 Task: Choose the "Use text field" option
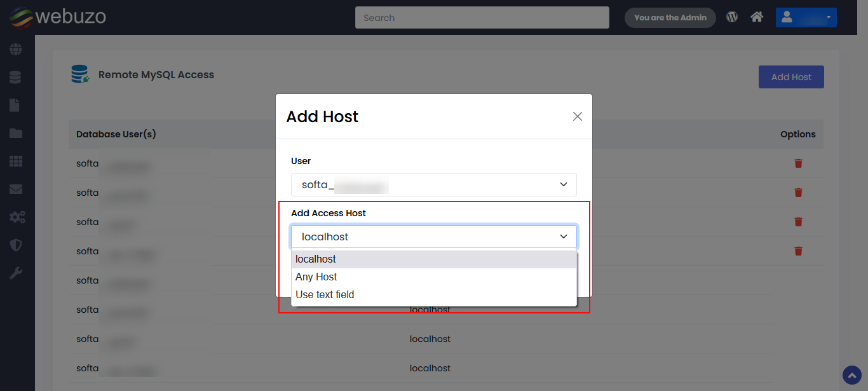[325, 295]
